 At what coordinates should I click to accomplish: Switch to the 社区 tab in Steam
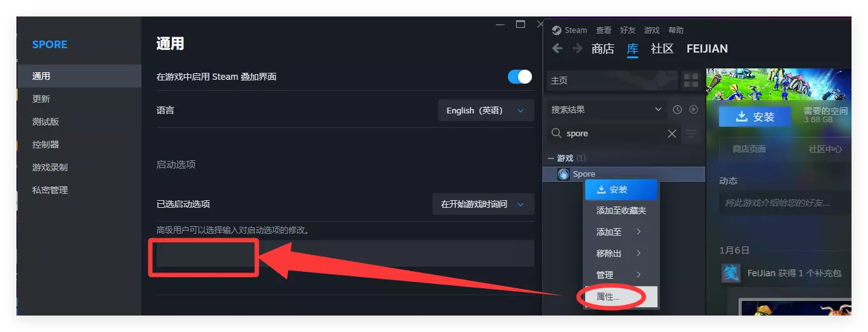pyautogui.click(x=662, y=49)
